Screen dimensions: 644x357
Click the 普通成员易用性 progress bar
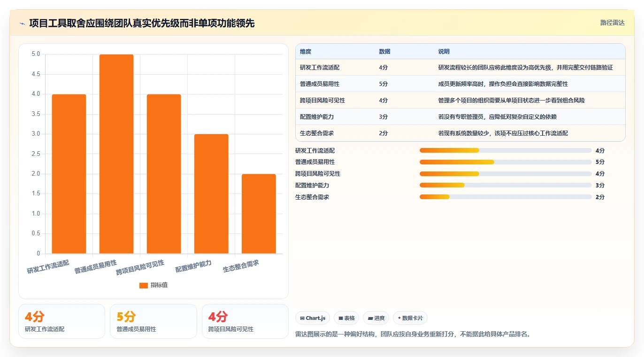pyautogui.click(x=506, y=162)
